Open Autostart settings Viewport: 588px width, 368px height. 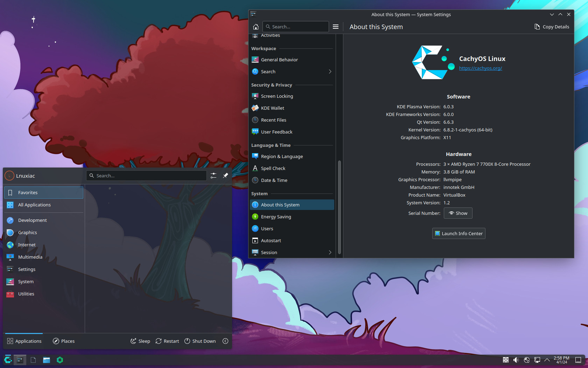pyautogui.click(x=292, y=240)
